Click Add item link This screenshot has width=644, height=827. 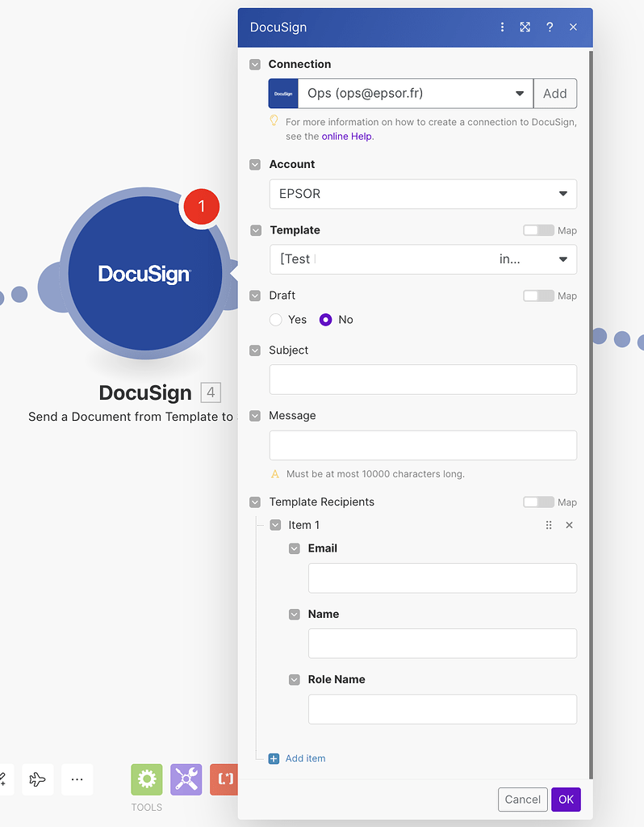pyautogui.click(x=305, y=758)
